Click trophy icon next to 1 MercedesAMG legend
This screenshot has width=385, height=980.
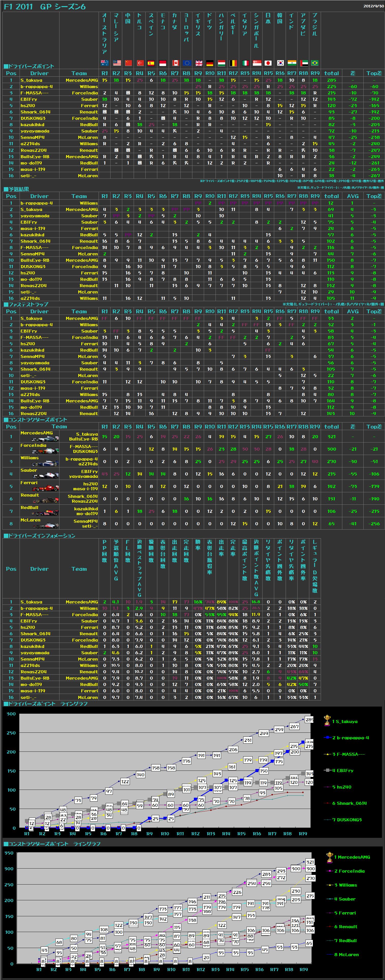pos(330,858)
